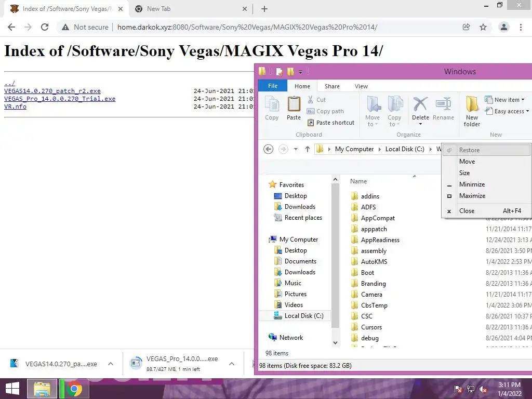Click Explorer forward navigation arrow

point(283,149)
